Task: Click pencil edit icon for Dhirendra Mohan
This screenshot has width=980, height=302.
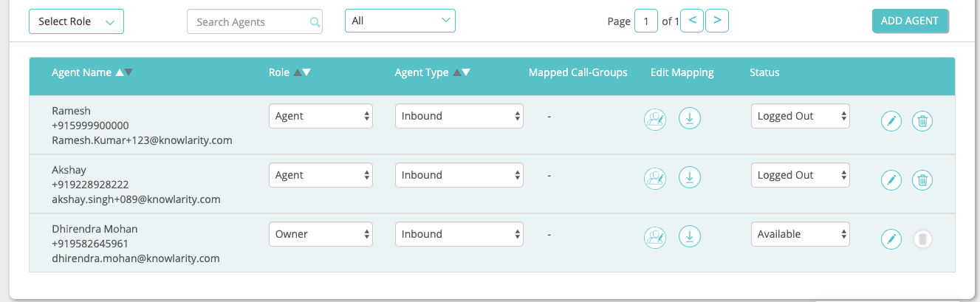Action: pyautogui.click(x=891, y=238)
